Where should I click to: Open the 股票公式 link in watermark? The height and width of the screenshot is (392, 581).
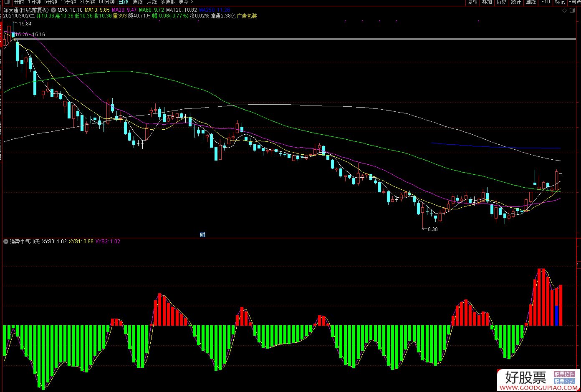click(x=564, y=381)
